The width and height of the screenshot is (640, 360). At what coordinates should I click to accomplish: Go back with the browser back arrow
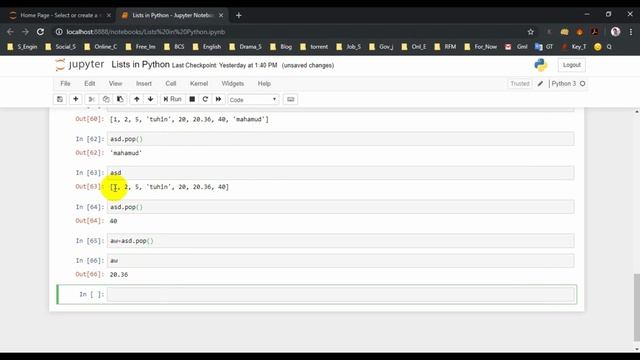point(10,32)
